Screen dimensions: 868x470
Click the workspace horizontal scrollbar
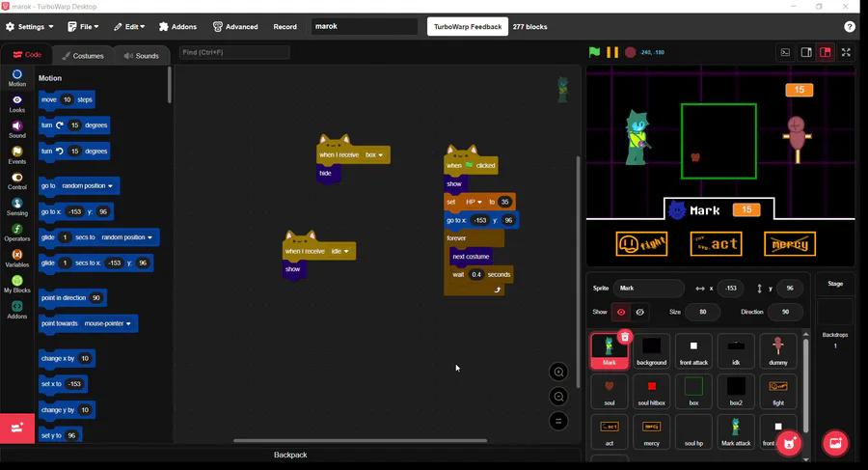pos(361,441)
